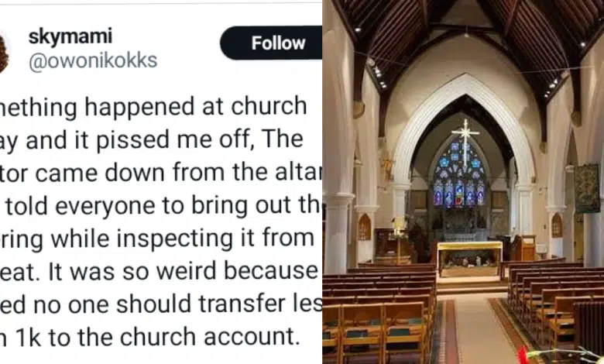604x364 pixels.
Task: Click the white pointed arch above chancel
Action: click(463, 93)
